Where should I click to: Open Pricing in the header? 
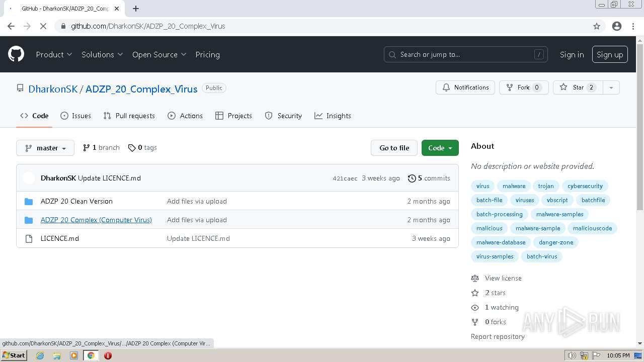point(207,54)
